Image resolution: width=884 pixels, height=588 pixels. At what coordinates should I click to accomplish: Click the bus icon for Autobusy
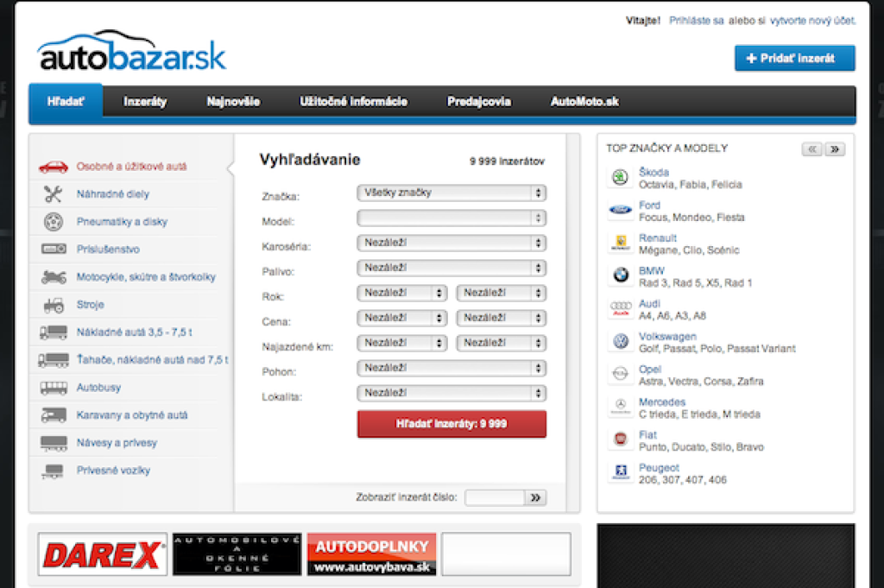(53, 388)
